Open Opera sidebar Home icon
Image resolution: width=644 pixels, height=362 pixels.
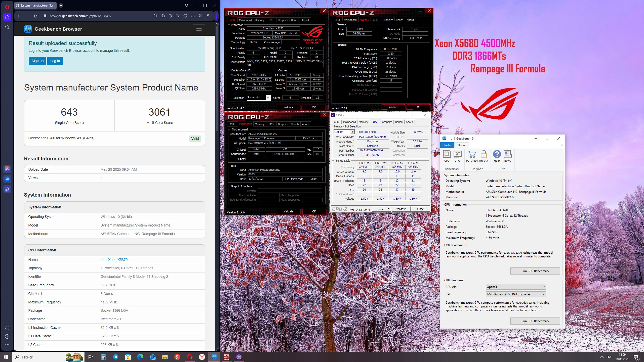click(x=7, y=17)
